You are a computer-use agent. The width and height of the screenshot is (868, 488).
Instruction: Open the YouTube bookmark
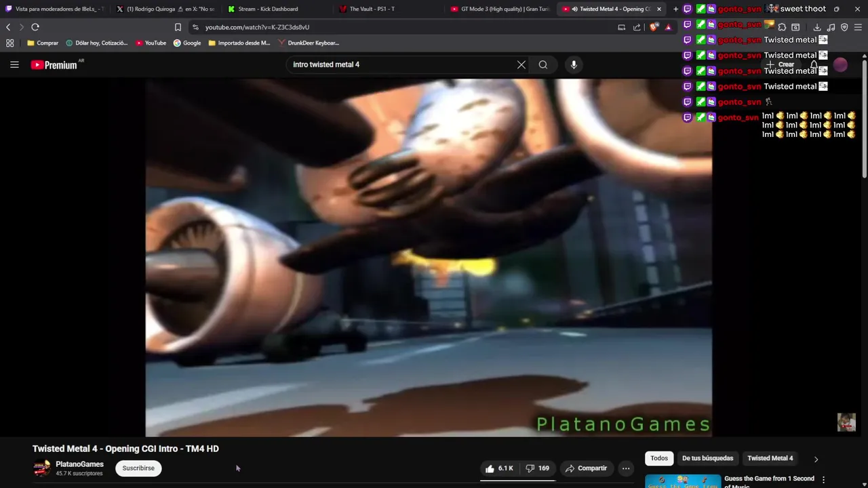[x=151, y=43]
